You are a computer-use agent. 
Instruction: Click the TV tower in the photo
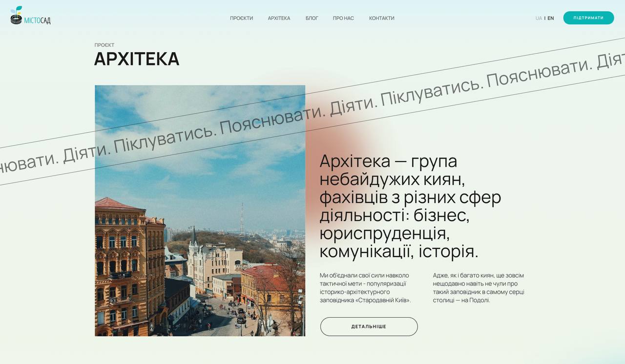tap(241, 220)
